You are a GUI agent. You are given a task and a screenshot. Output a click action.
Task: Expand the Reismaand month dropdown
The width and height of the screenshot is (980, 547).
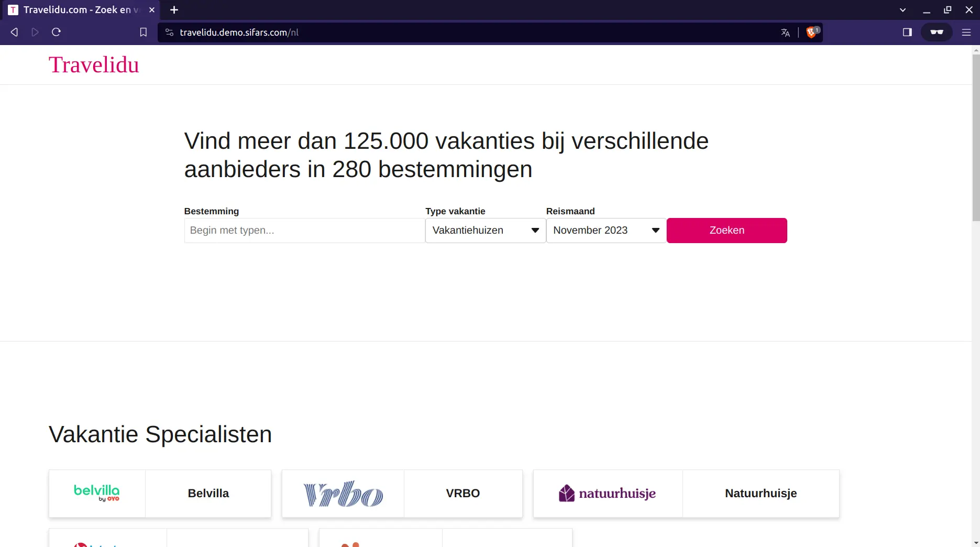(606, 231)
